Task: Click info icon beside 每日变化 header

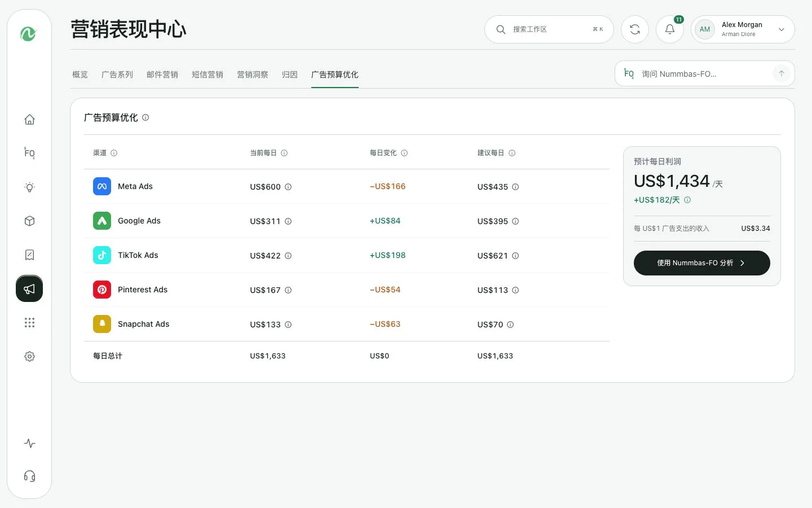Action: pos(404,153)
